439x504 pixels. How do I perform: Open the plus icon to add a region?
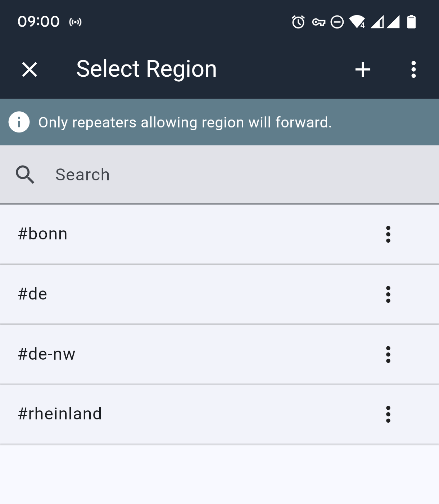pos(362,69)
